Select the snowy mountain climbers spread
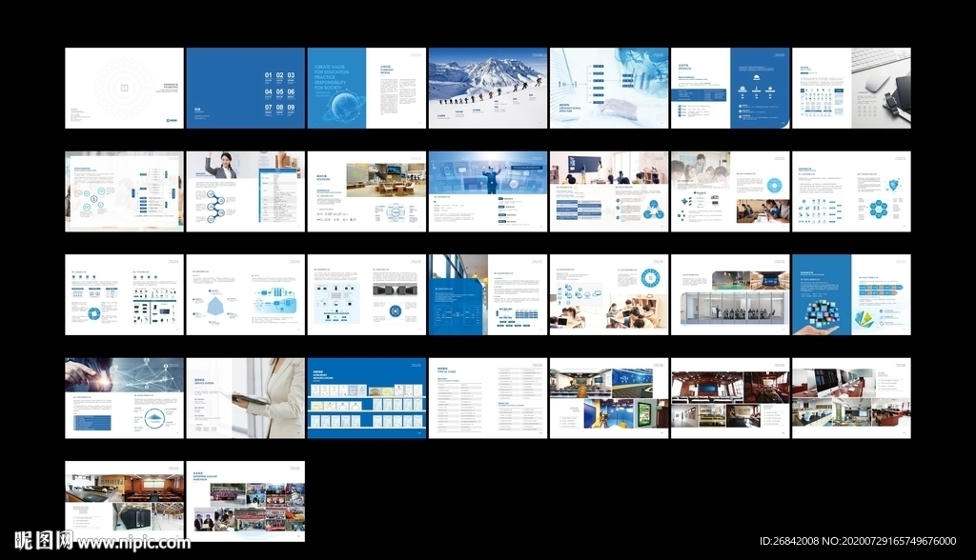 488,88
